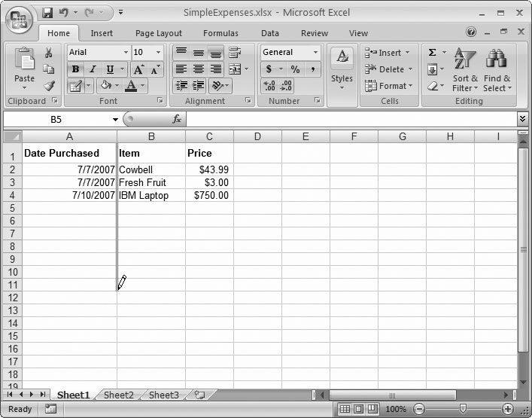Open the Arial font name dropdown
Screen dimensions: 532x418
click(x=126, y=52)
